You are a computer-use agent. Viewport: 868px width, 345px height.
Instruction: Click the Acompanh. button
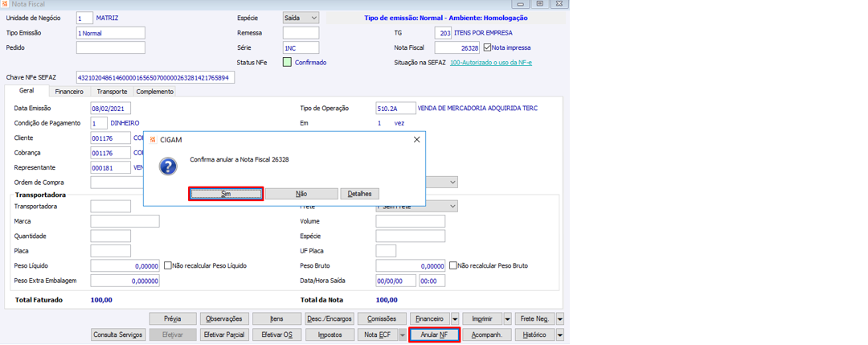(486, 335)
